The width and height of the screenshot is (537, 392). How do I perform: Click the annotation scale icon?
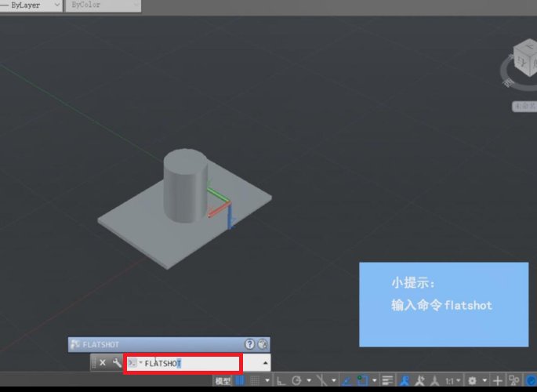[x=435, y=381]
